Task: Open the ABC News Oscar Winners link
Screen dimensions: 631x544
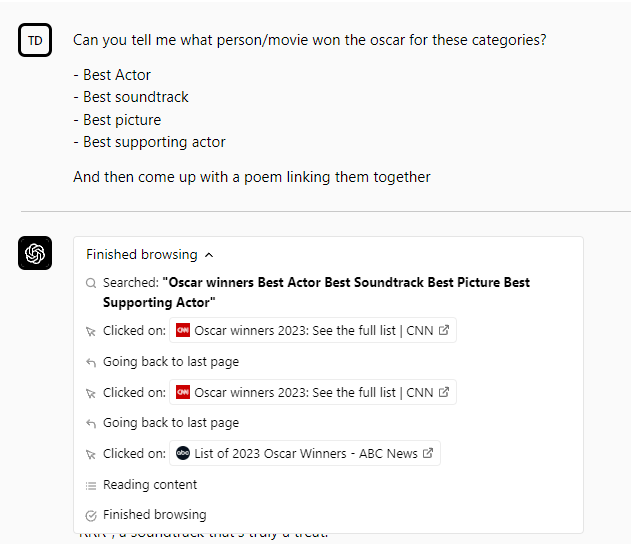Action: [305, 454]
